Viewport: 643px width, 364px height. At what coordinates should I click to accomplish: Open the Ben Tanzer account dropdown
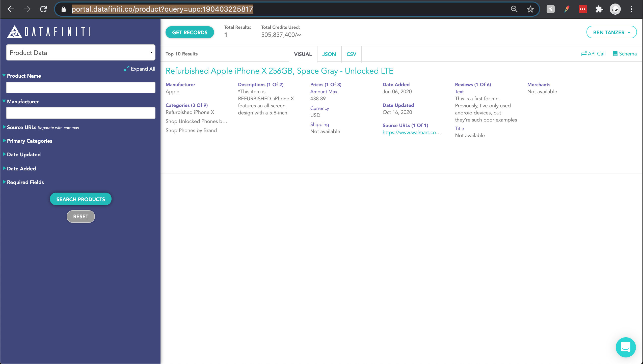(611, 32)
